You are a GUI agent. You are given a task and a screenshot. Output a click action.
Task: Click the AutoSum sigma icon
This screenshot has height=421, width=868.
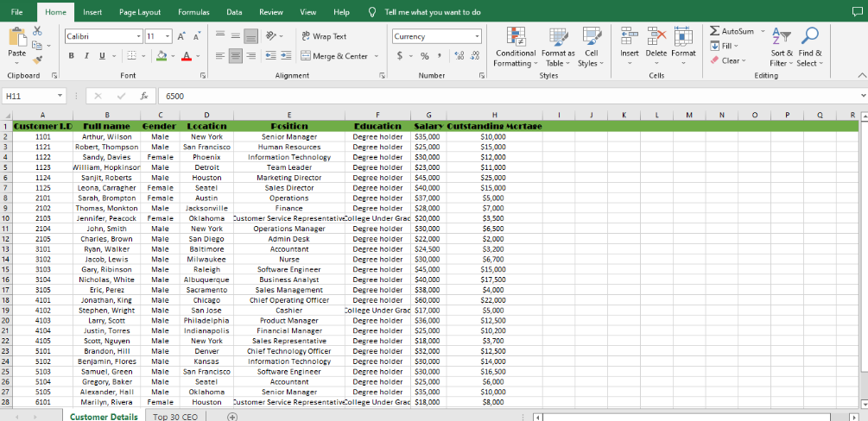(714, 32)
